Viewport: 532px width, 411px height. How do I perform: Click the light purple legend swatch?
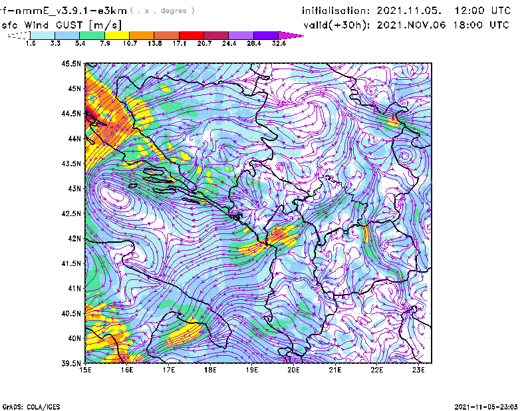click(241, 35)
